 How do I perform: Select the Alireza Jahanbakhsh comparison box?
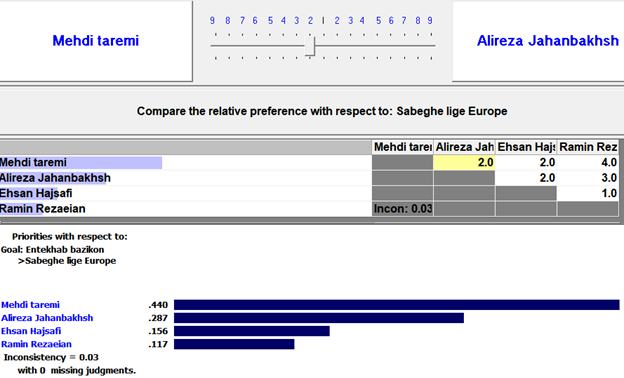538,41
